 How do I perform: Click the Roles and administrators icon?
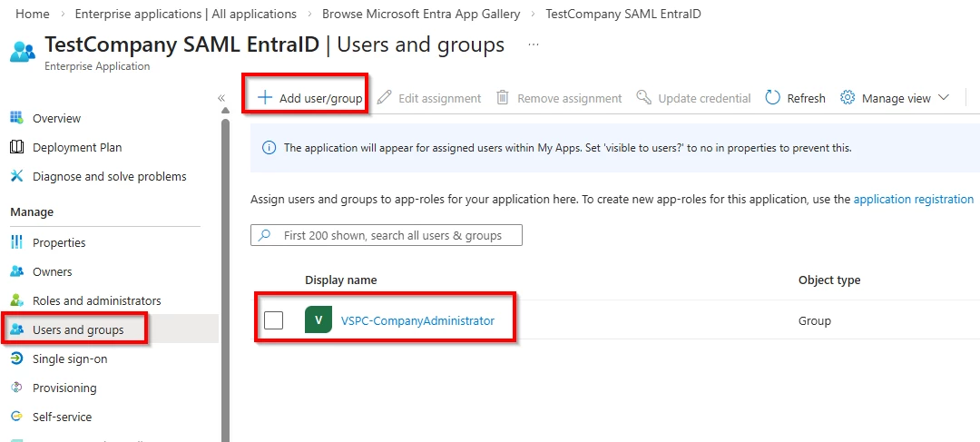click(x=17, y=300)
